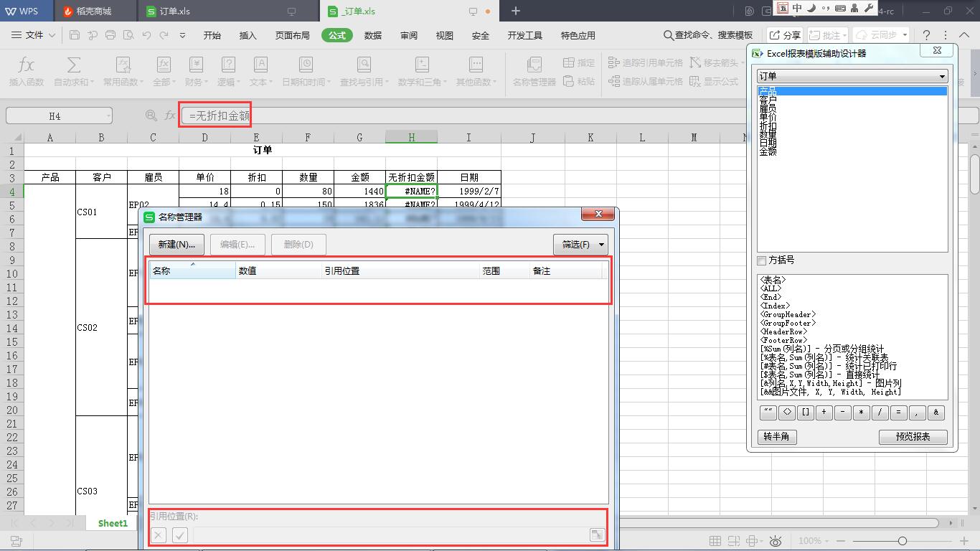Click the 预览报表 button
Screen dimensions: 980x551
[913, 437]
